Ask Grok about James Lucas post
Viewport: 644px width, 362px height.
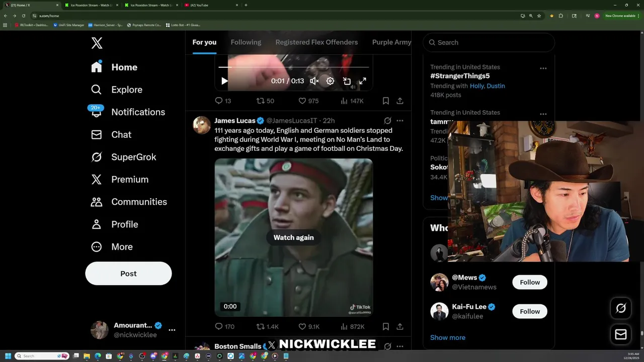[387, 121]
